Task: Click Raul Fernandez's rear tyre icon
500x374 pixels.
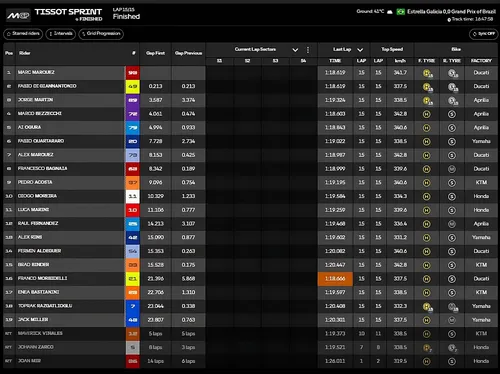Action: pyautogui.click(x=452, y=224)
